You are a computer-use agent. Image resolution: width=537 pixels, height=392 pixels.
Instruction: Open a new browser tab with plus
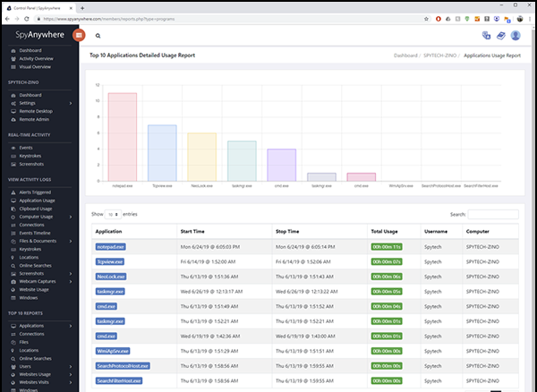click(82, 8)
